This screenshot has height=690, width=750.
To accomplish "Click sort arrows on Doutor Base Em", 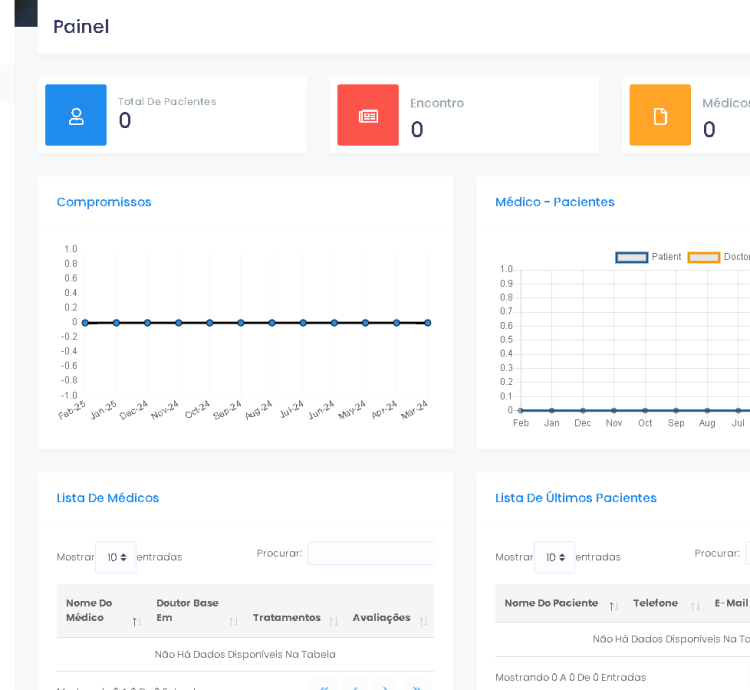I will click(234, 622).
